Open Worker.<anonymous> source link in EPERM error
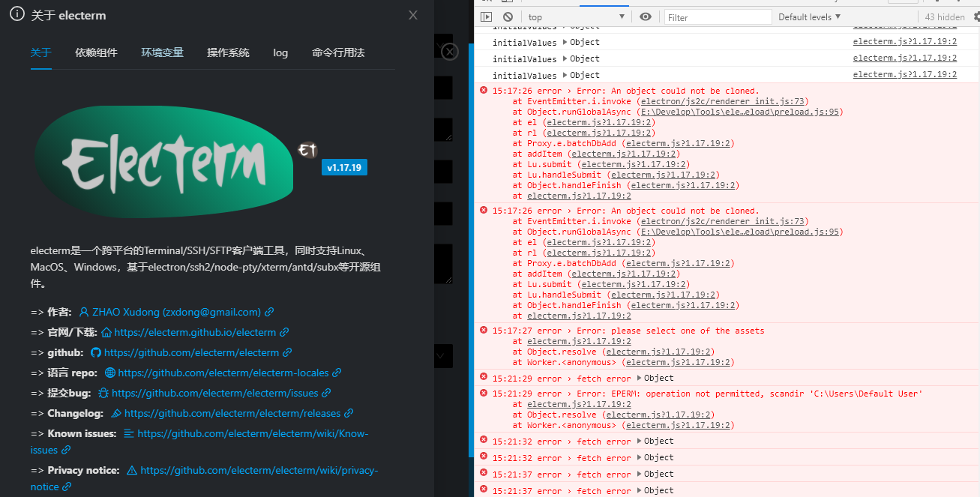The height and width of the screenshot is (497, 980). (679, 425)
